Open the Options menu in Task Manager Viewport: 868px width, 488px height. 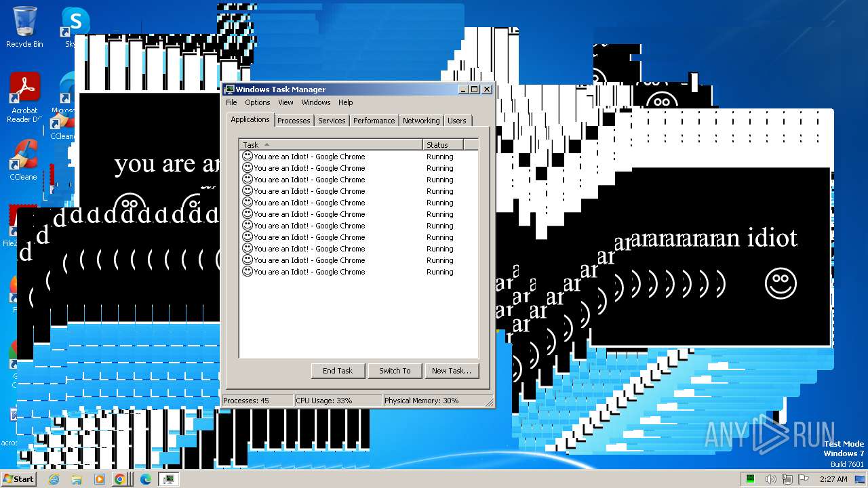pyautogui.click(x=258, y=102)
